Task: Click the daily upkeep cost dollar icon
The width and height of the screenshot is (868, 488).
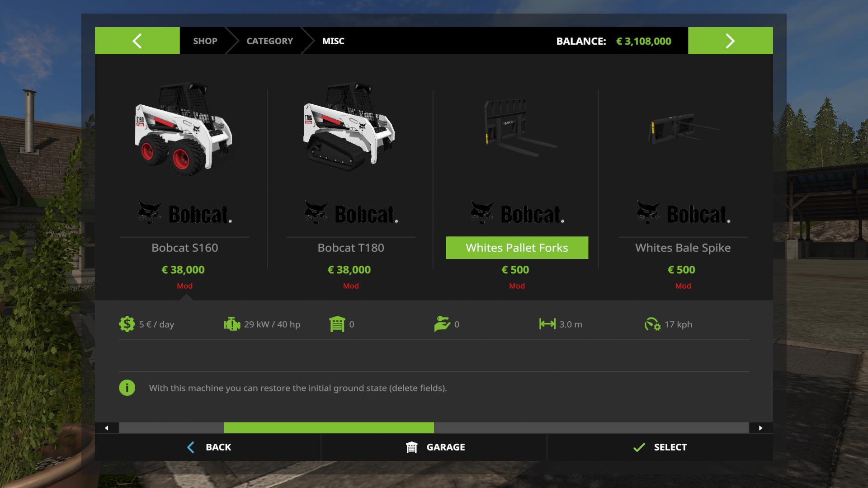Action: pyautogui.click(x=127, y=324)
